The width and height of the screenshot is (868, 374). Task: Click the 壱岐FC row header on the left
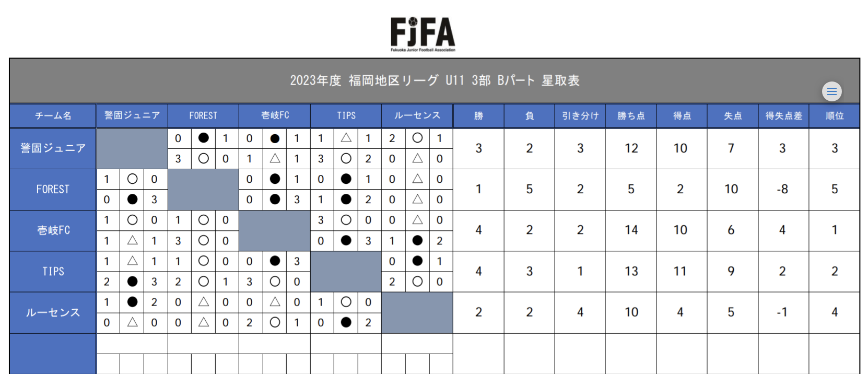coord(53,230)
